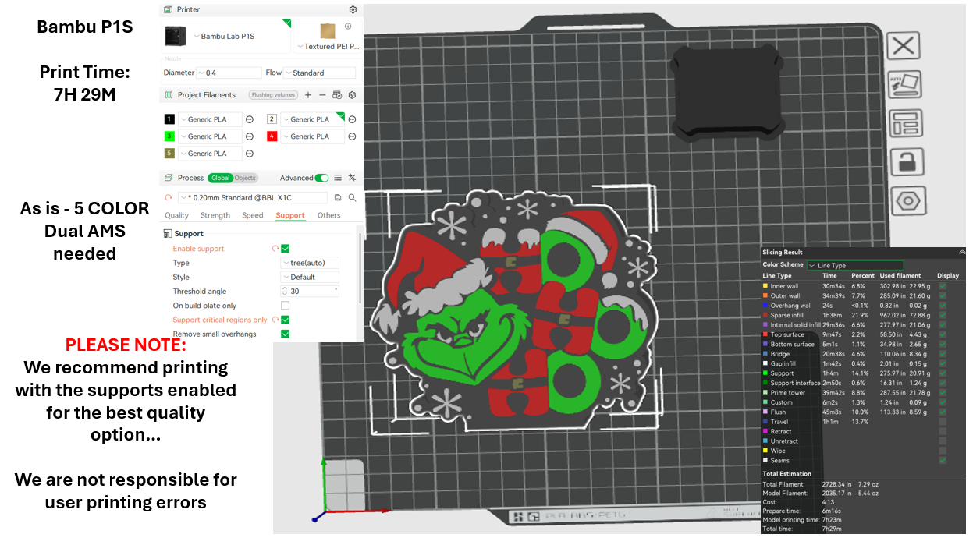Click the Flushing volumes button
The image size is (980, 552).
coord(273,95)
